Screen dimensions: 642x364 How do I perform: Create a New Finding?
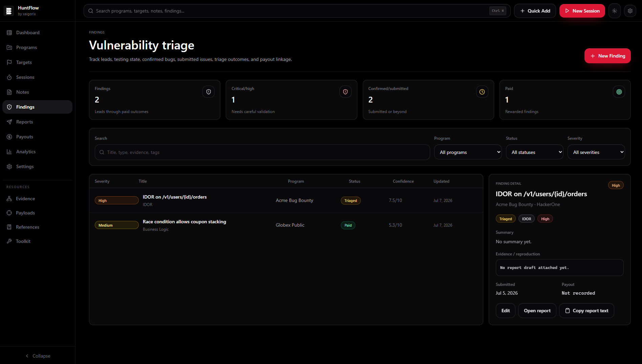[x=607, y=56]
